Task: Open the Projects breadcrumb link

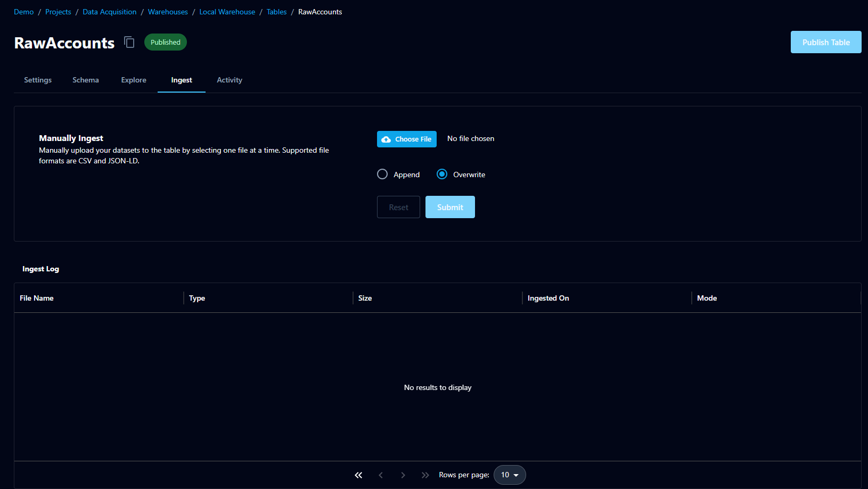Action: coord(58,12)
